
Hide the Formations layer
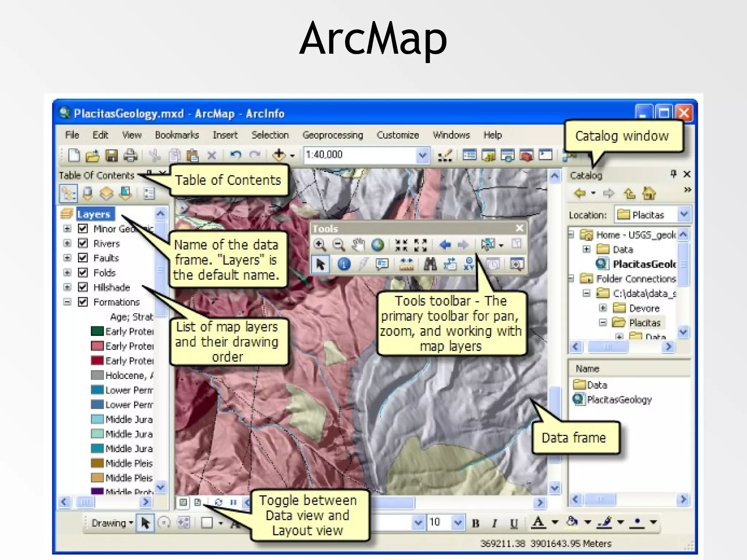(x=83, y=302)
